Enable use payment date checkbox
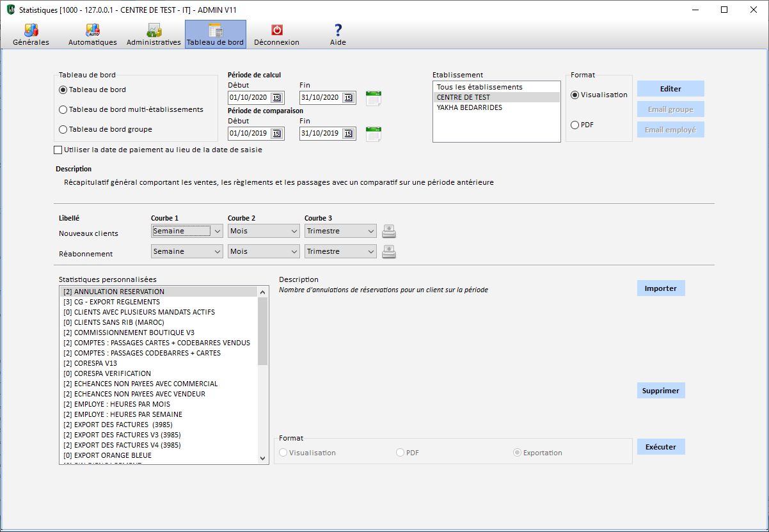Image resolution: width=769 pixels, height=532 pixels. point(59,150)
